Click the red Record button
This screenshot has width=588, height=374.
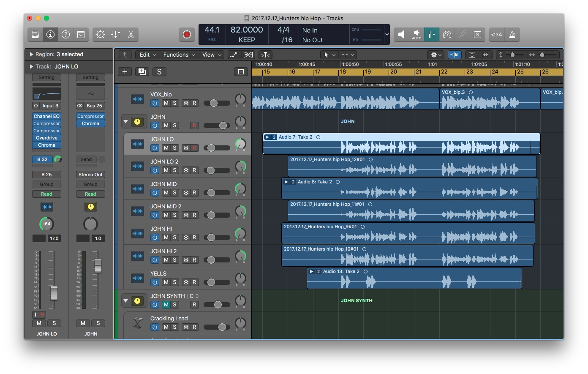click(x=187, y=35)
